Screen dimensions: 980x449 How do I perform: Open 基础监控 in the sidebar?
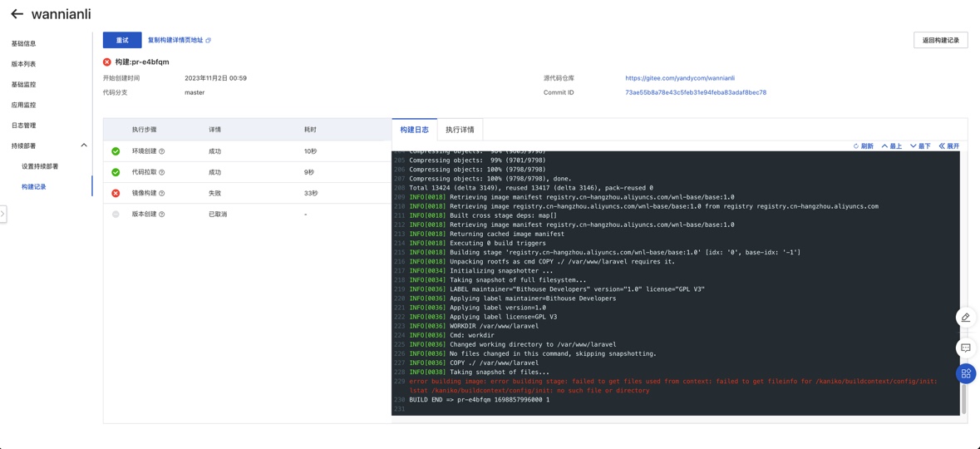click(24, 85)
